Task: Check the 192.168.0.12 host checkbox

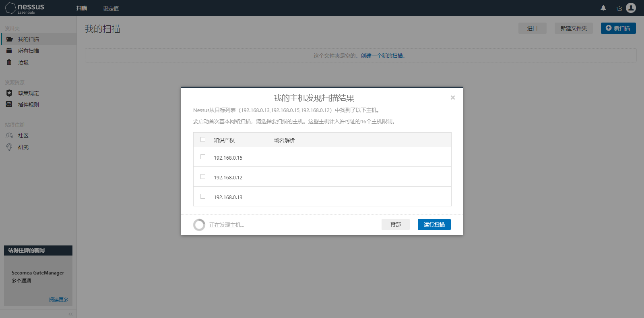Action: coord(203,177)
